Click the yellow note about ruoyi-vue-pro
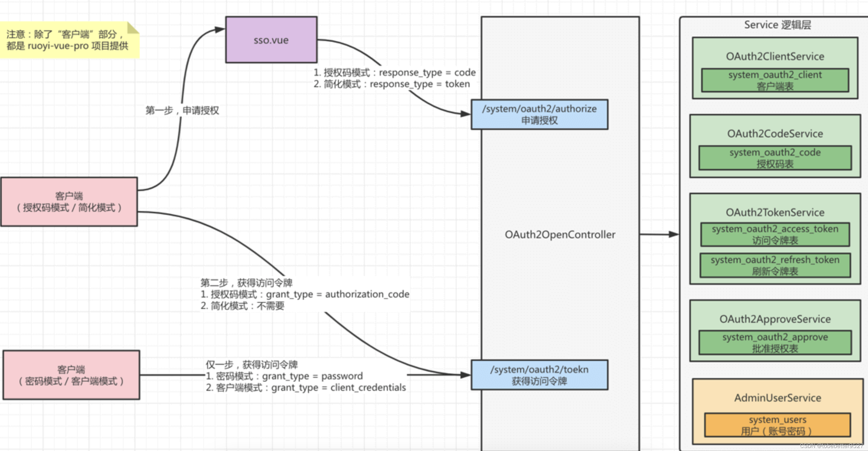The image size is (868, 451). pos(69,40)
